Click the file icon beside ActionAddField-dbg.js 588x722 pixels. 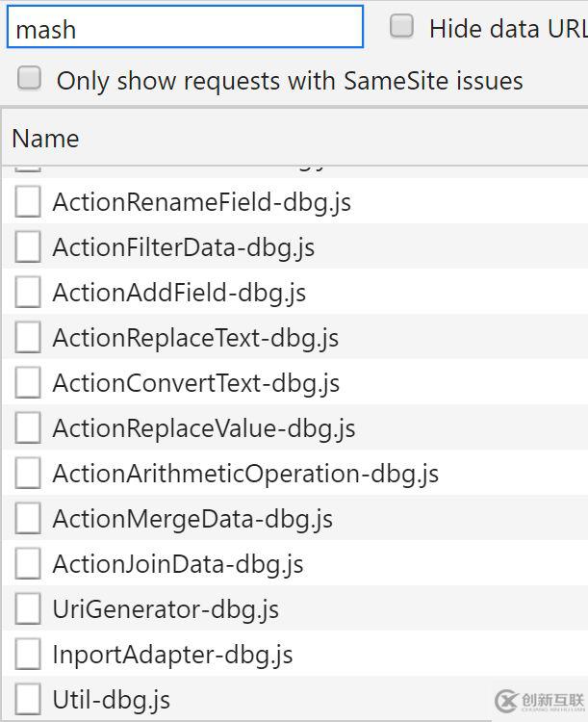(x=28, y=293)
